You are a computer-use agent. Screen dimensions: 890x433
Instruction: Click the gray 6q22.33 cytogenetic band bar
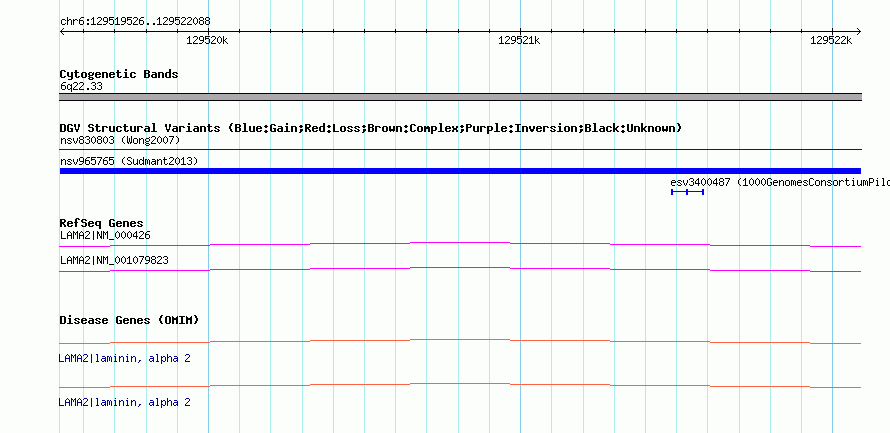coord(460,97)
